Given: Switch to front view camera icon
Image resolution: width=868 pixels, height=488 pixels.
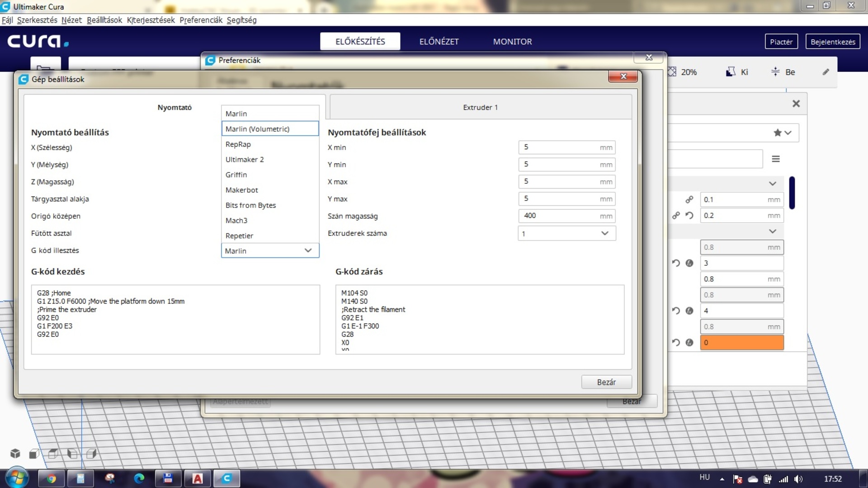Looking at the screenshot, I should 34,454.
